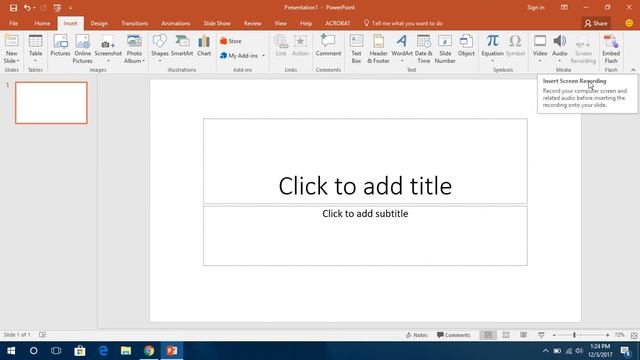
Task: Open the Office Store add-ins
Action: (231, 41)
